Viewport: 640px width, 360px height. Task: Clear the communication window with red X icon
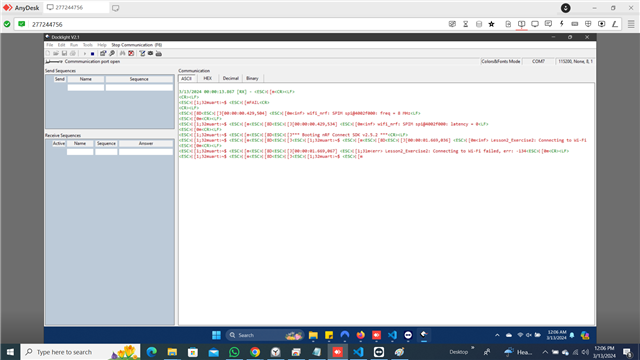point(131,53)
